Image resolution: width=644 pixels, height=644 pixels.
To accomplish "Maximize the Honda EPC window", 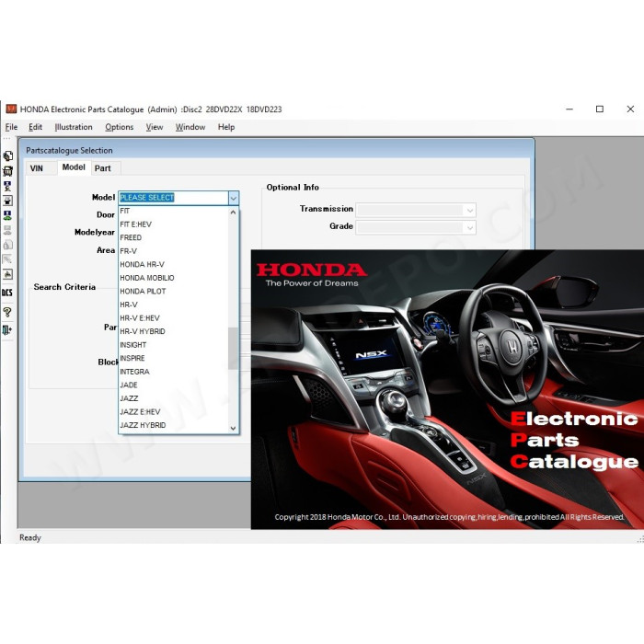I will (600, 109).
